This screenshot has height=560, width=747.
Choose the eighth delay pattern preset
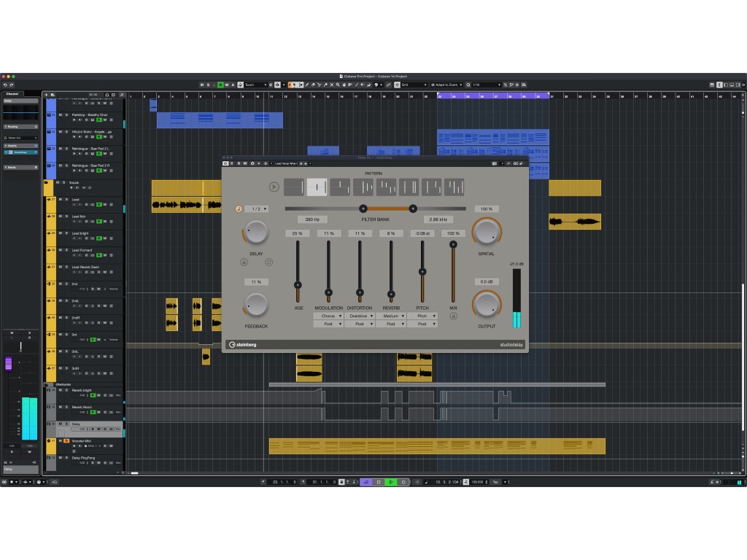pyautogui.click(x=454, y=187)
